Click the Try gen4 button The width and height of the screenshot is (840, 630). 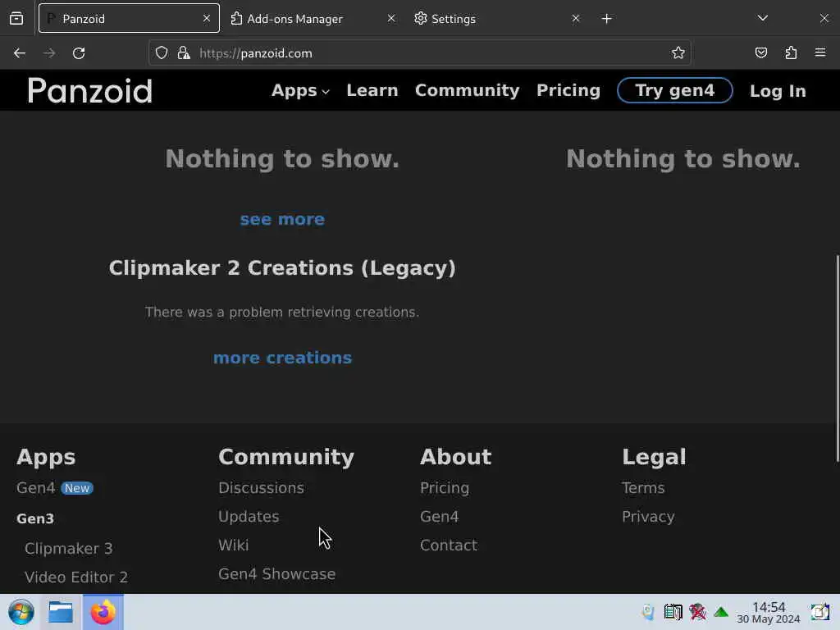pyautogui.click(x=674, y=90)
